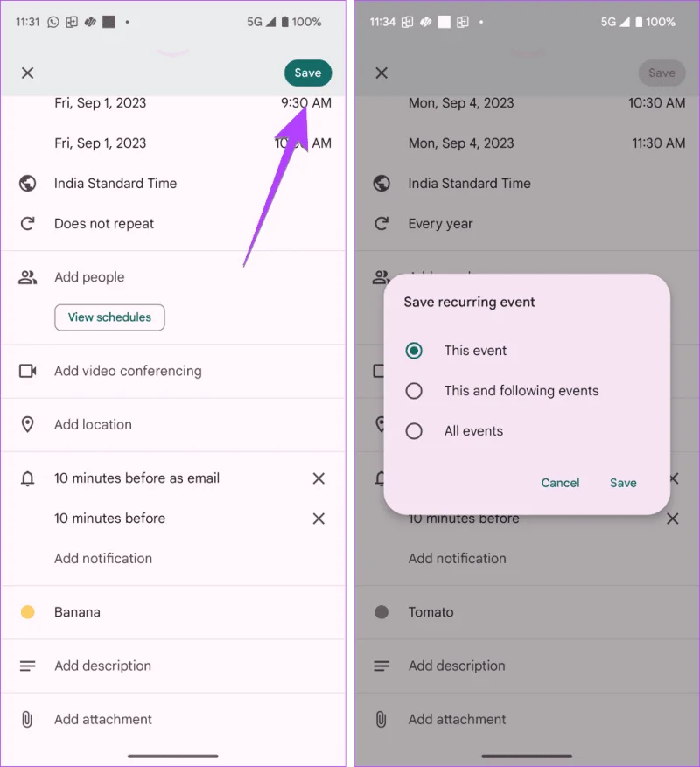
Task: Click WhatsApp icon in left status bar
Action: click(52, 22)
